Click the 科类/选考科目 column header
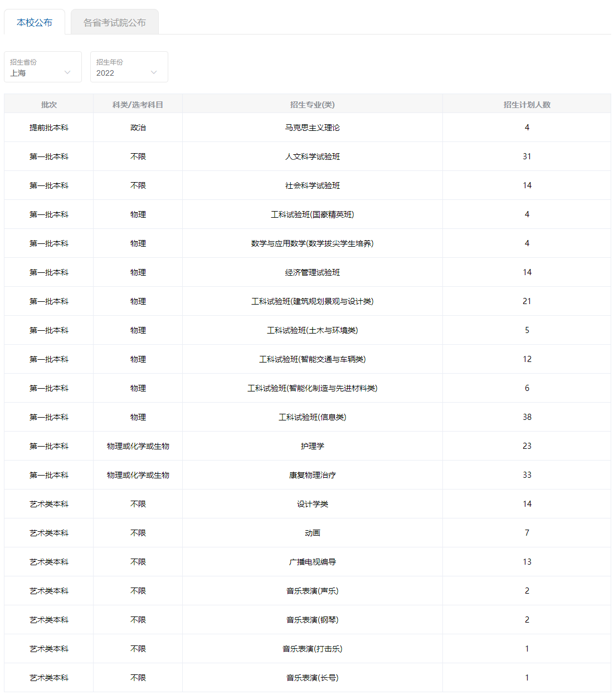 point(138,104)
